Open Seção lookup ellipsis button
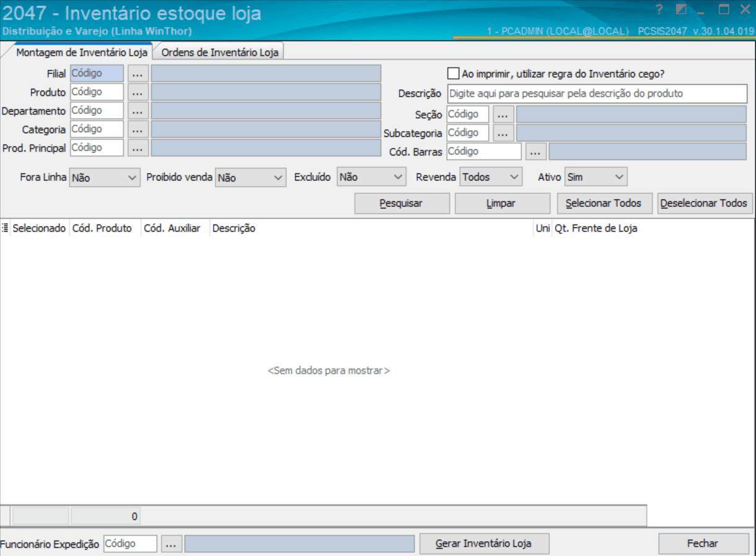This screenshot has height=556, width=756. (x=504, y=115)
